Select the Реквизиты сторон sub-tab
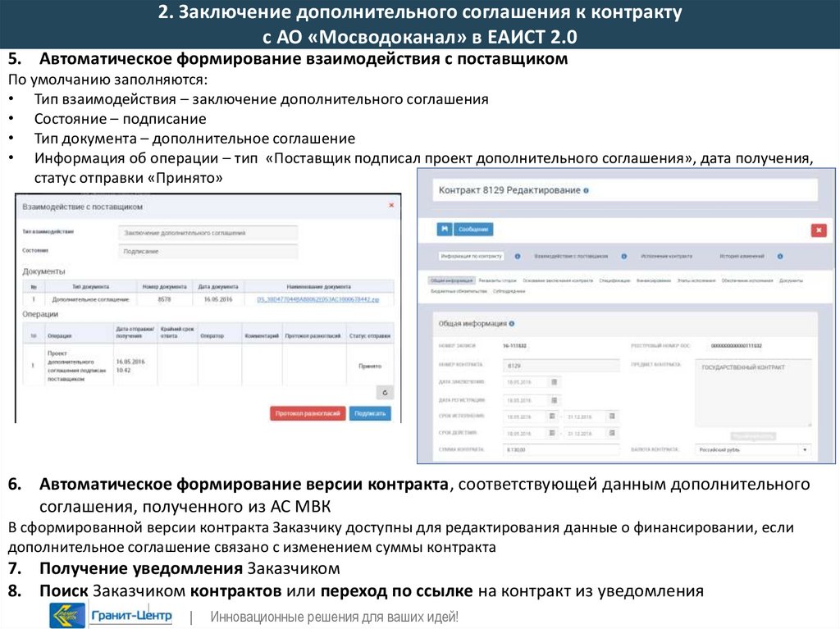The image size is (840, 629). tap(498, 280)
